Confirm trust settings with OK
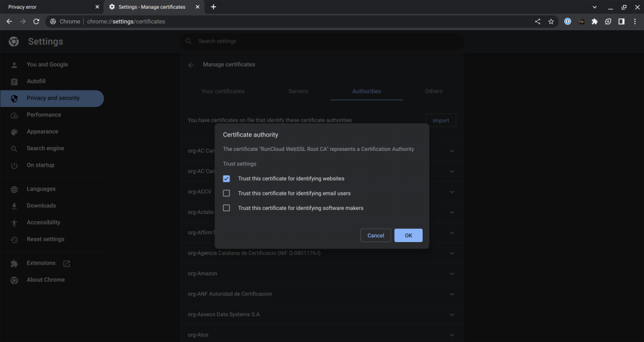Screen dimensions: 644x342 click(408, 235)
